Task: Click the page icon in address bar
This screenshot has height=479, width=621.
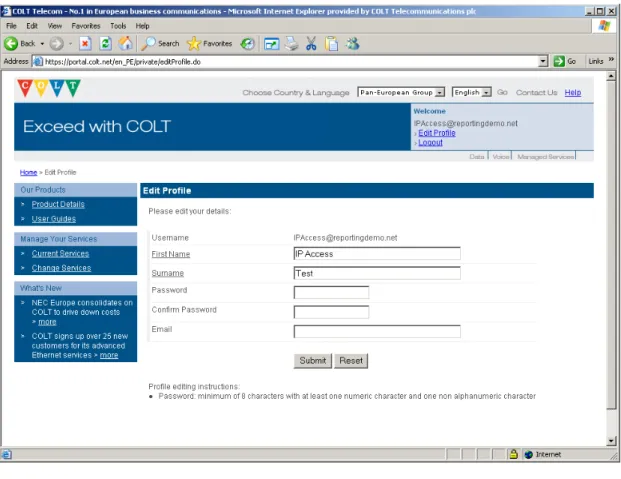Action: pos(38,61)
